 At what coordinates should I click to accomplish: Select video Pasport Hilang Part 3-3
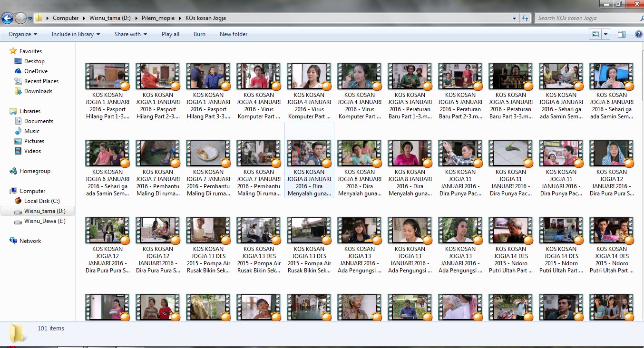pyautogui.click(x=208, y=91)
